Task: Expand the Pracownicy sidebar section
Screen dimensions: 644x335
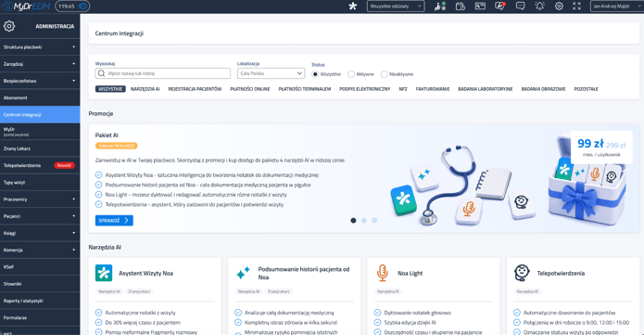Action: (x=40, y=200)
